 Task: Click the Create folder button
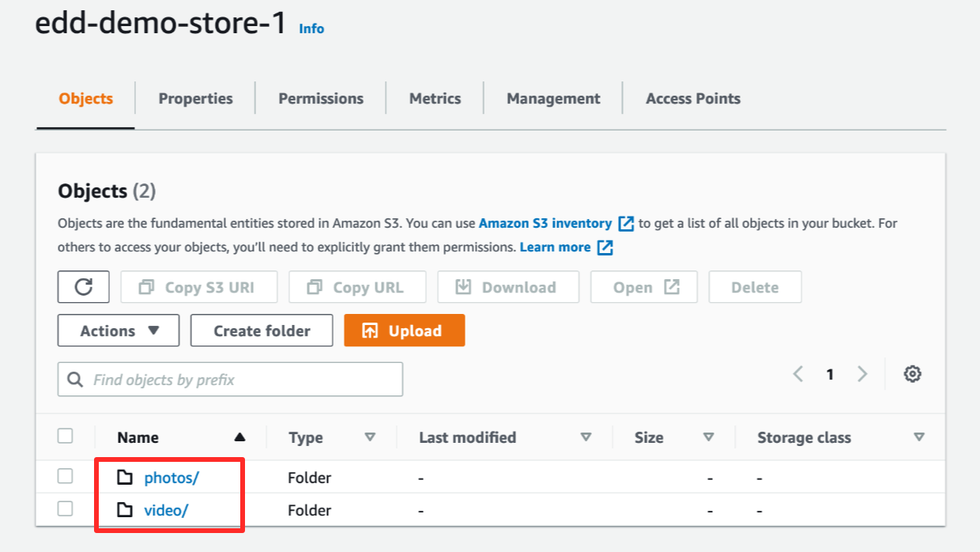(262, 330)
